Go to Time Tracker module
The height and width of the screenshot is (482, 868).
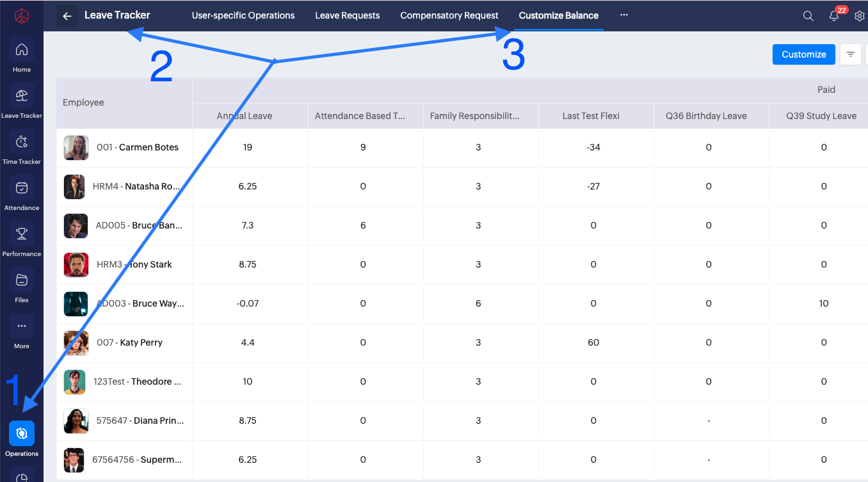(x=22, y=142)
